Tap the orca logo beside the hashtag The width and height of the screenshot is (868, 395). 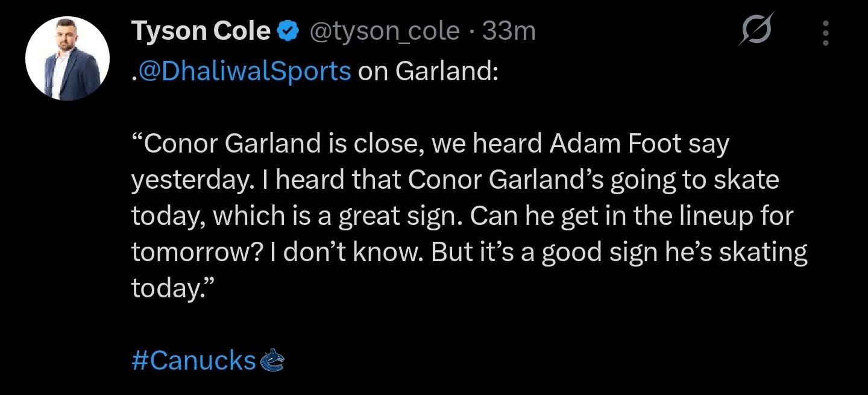point(273,361)
